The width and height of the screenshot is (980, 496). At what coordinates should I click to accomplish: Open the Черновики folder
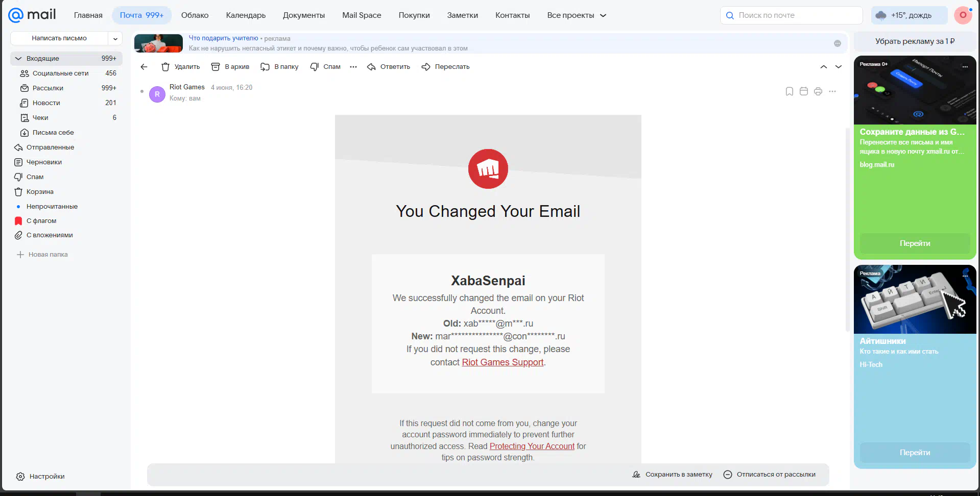point(66,162)
